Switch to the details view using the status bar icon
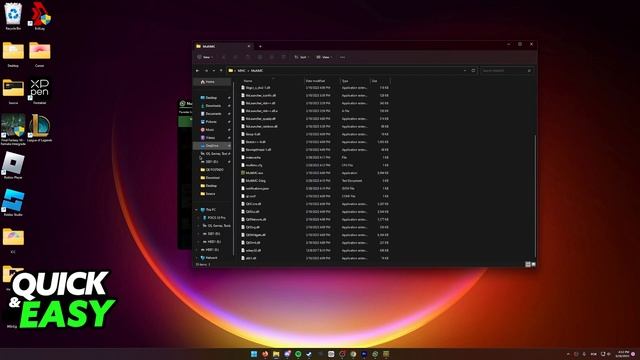The image size is (640, 360). click(x=527, y=264)
